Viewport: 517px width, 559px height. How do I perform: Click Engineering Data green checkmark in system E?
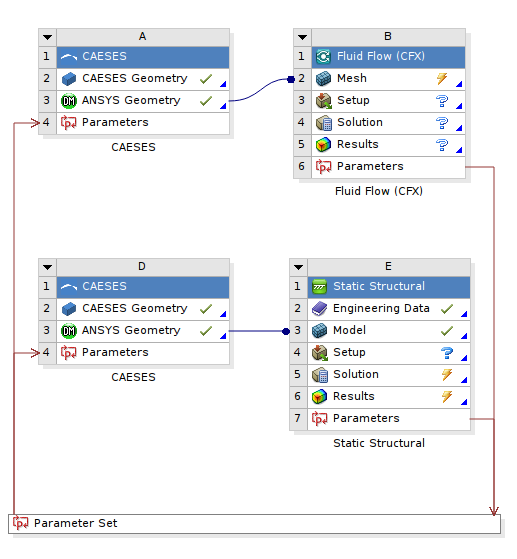pos(447,309)
